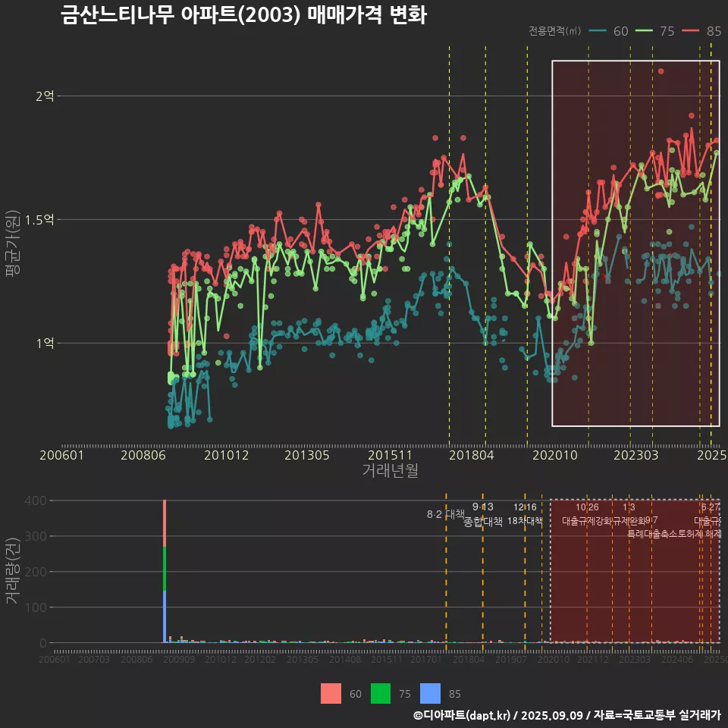Click the 10·26 대출규제강화 annotation
This screenshot has height=728, width=728.
(587, 514)
